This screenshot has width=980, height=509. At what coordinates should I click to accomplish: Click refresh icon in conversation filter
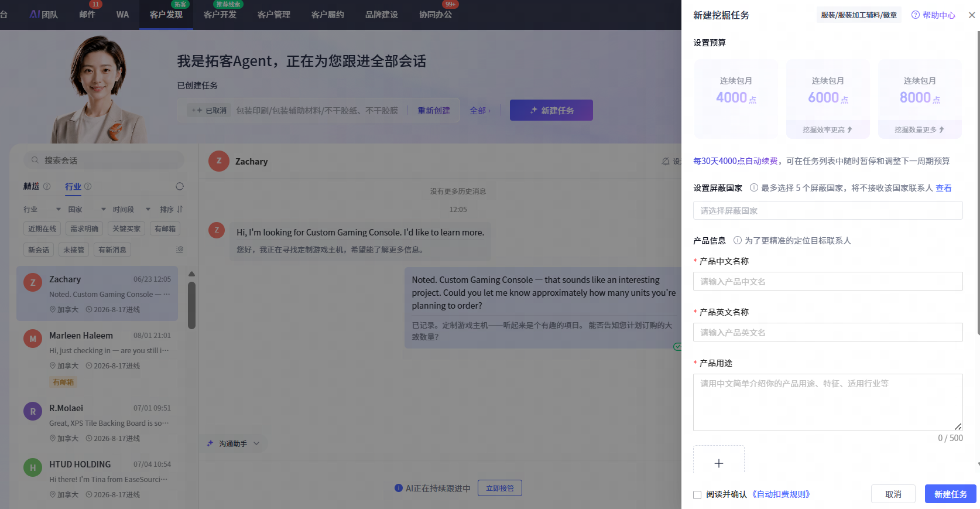pyautogui.click(x=180, y=186)
